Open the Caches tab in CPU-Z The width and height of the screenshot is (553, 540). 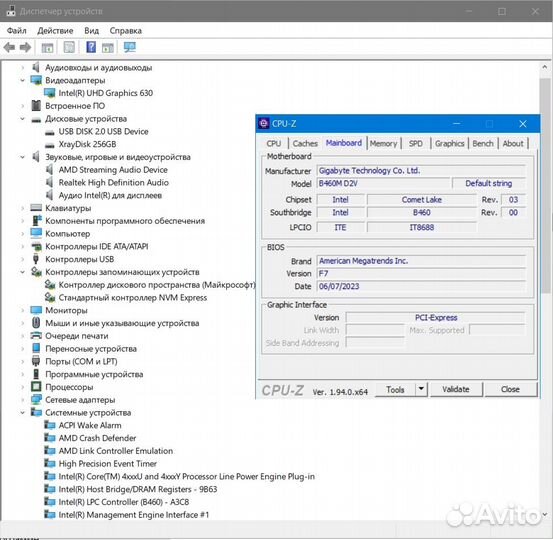(x=305, y=144)
